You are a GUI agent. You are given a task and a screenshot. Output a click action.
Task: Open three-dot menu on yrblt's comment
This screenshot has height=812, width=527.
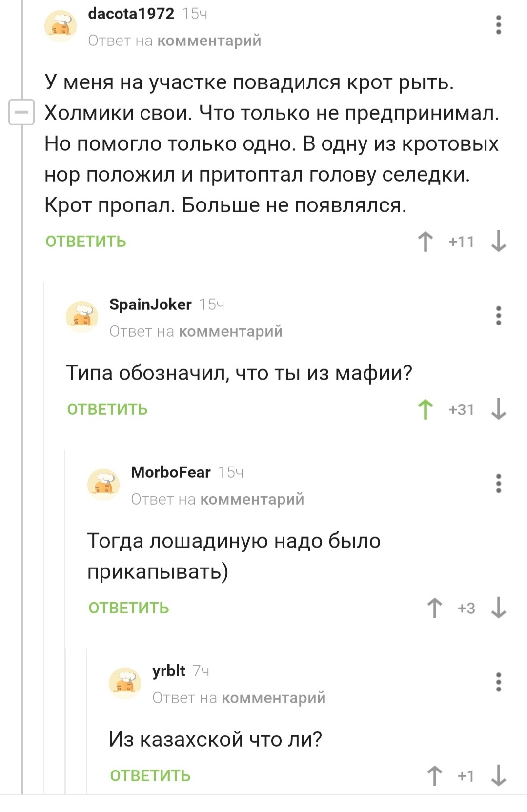498,682
